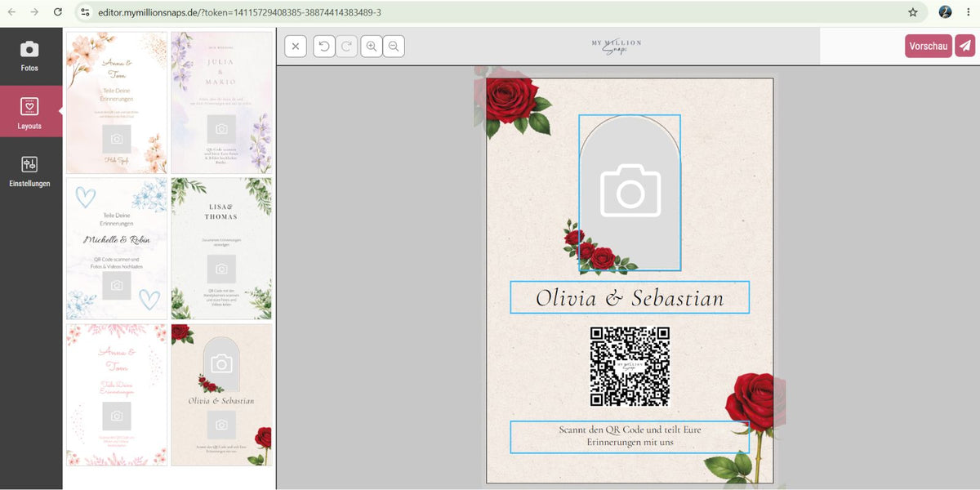Redo the last undone change
980x490 pixels.
tap(346, 47)
